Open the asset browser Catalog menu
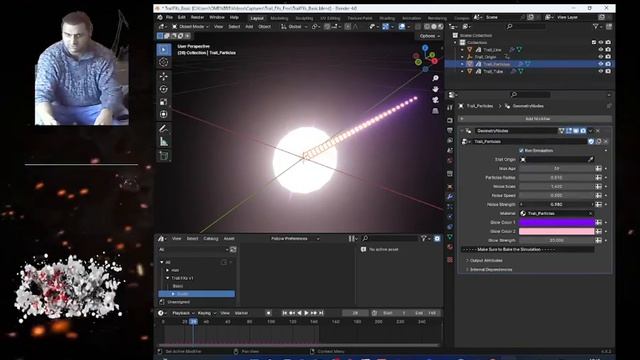The width and height of the screenshot is (640, 360). point(211,239)
